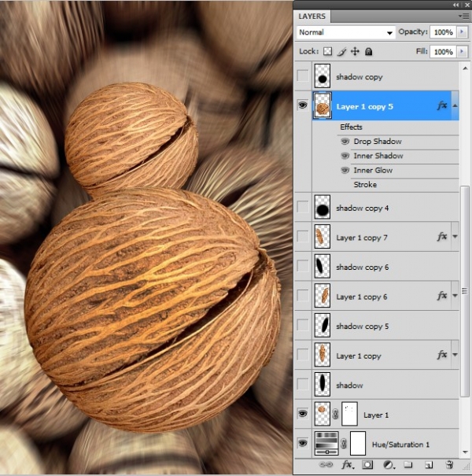The height and width of the screenshot is (476, 472).
Task: Show Layer 1 copy 6
Action: (303, 295)
